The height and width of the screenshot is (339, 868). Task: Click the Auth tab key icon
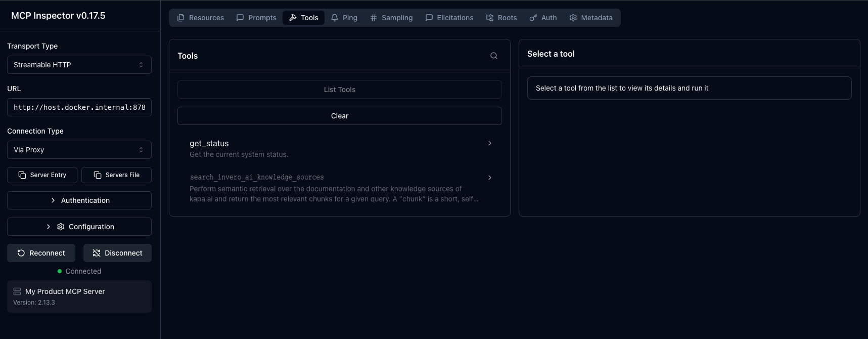[x=533, y=18]
